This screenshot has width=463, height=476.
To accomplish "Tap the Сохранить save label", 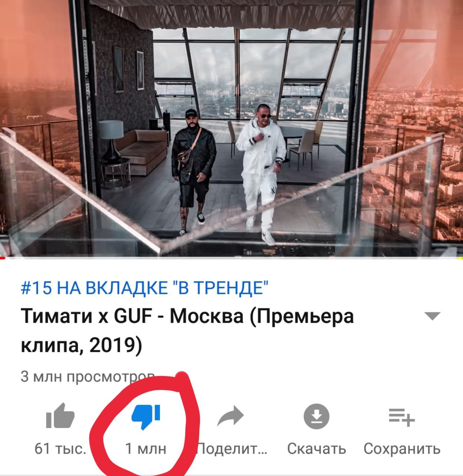I will click(402, 449).
